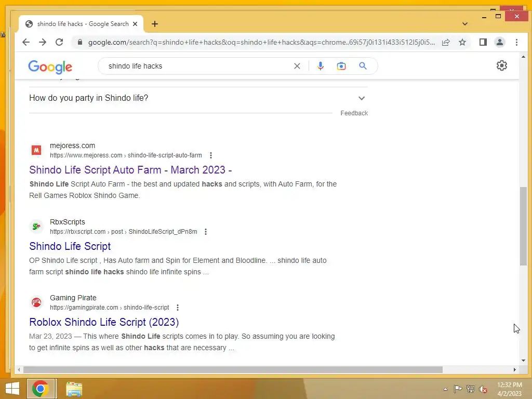Viewport: 532px width, 399px height.
Task: Click the scrollbar down arrow
Action: pyautogui.click(x=523, y=361)
